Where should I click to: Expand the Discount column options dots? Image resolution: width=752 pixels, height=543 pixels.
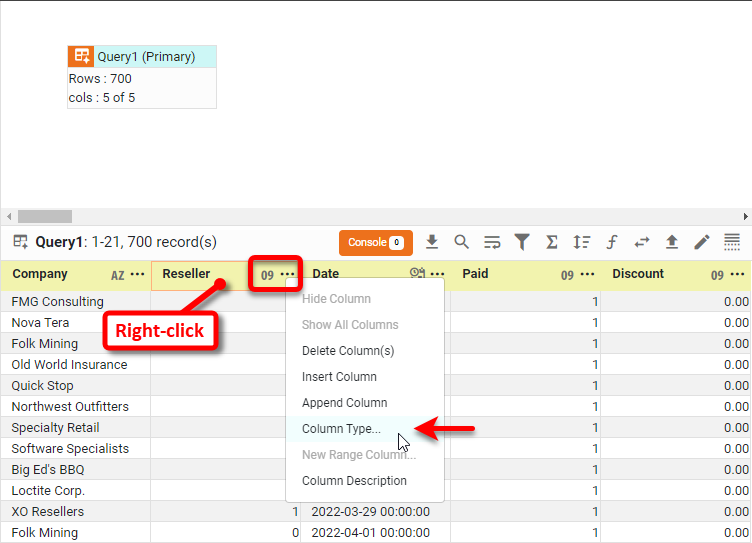738,275
